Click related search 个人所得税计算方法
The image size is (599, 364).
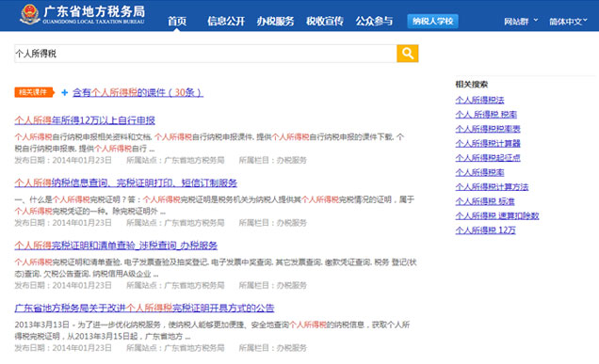[492, 187]
